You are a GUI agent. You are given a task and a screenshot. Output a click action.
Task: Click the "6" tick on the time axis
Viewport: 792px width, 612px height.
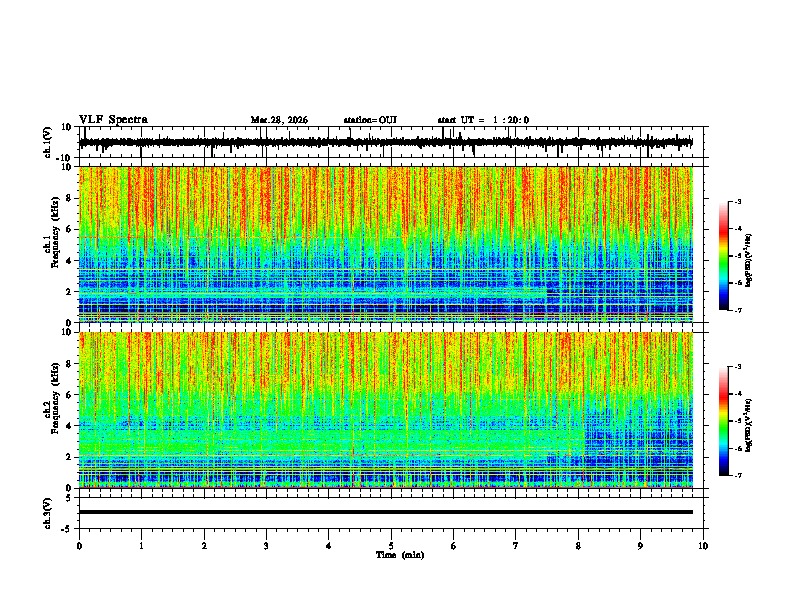click(454, 546)
